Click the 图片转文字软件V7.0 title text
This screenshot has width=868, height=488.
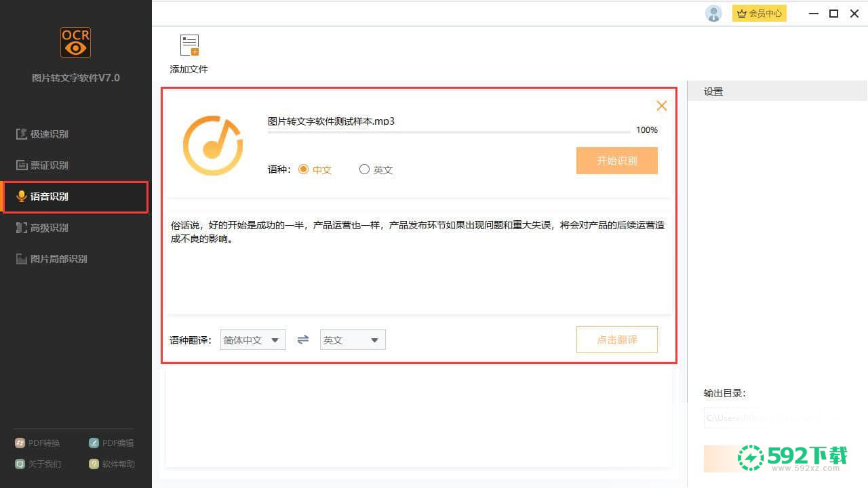76,78
